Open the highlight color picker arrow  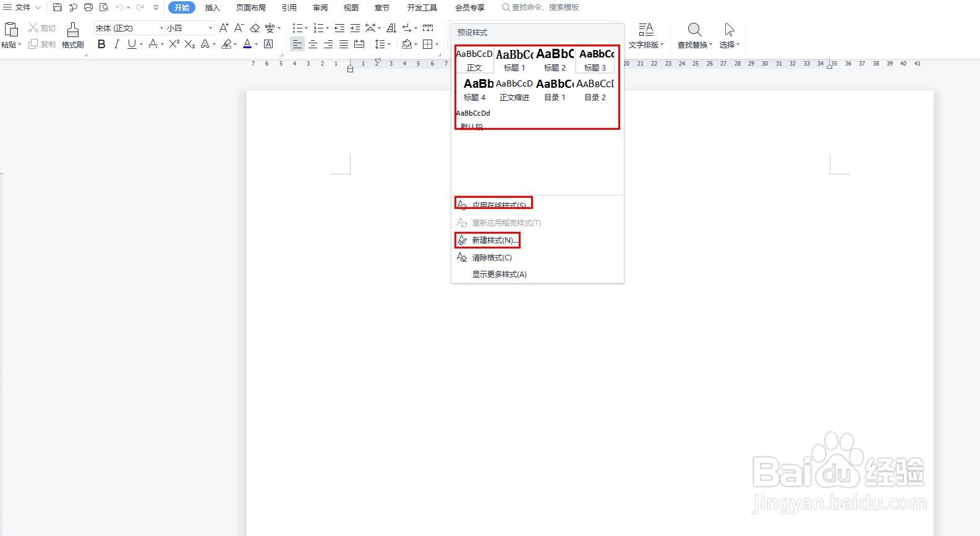[x=236, y=44]
